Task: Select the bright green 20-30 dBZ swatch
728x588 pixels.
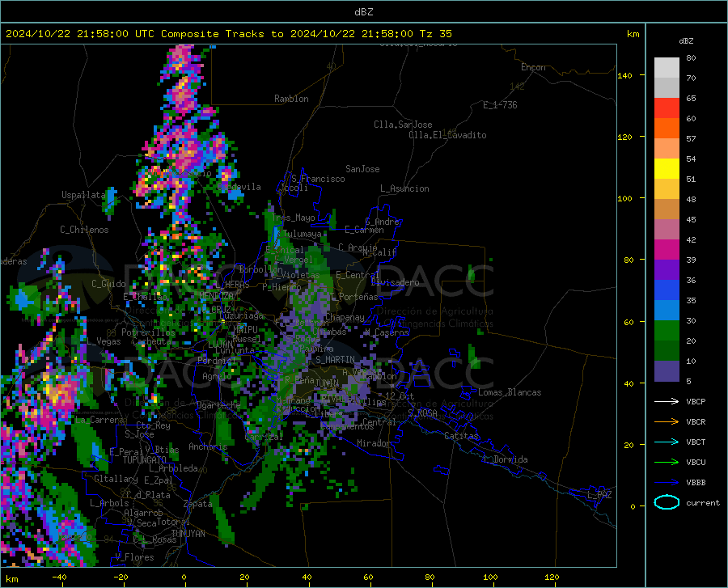Action: click(x=667, y=331)
